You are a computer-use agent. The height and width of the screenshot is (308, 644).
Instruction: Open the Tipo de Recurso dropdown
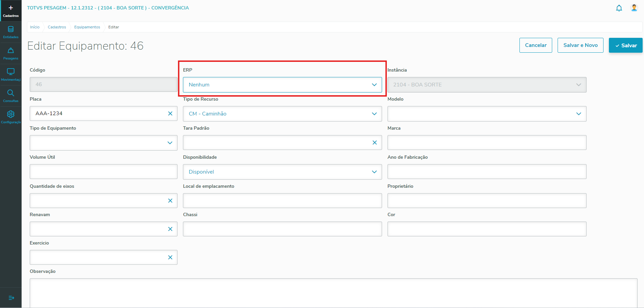(374, 114)
